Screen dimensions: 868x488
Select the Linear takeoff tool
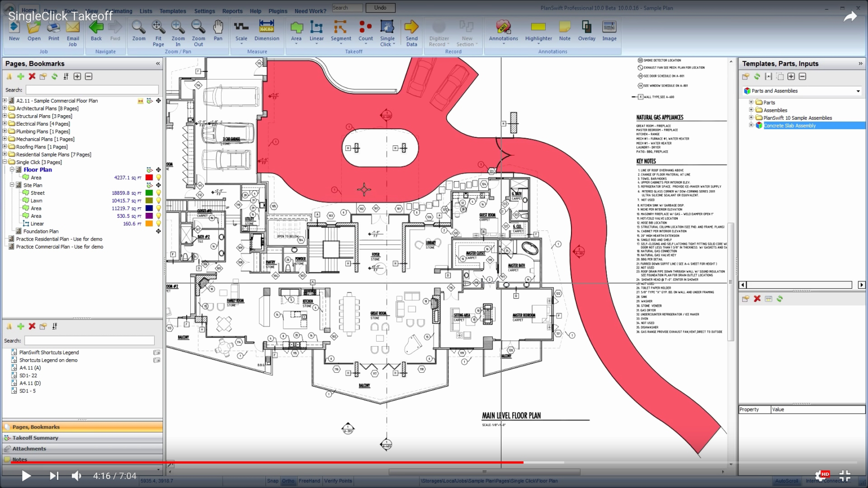point(316,32)
